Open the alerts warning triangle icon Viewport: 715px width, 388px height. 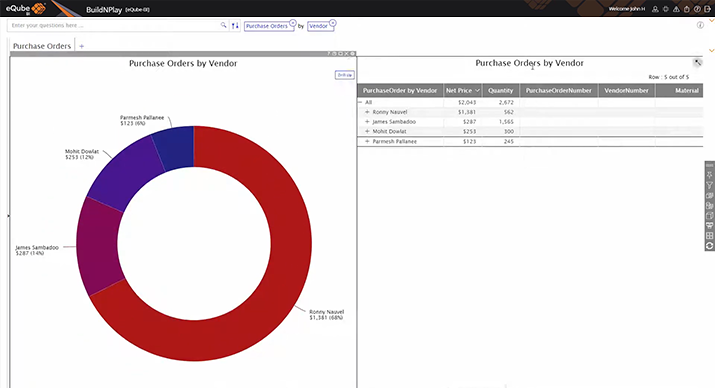(x=676, y=9)
